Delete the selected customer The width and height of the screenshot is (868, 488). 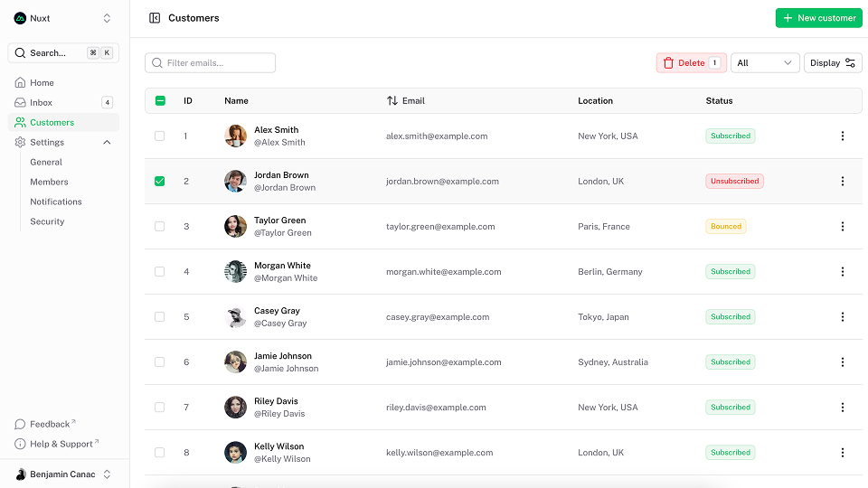(691, 63)
